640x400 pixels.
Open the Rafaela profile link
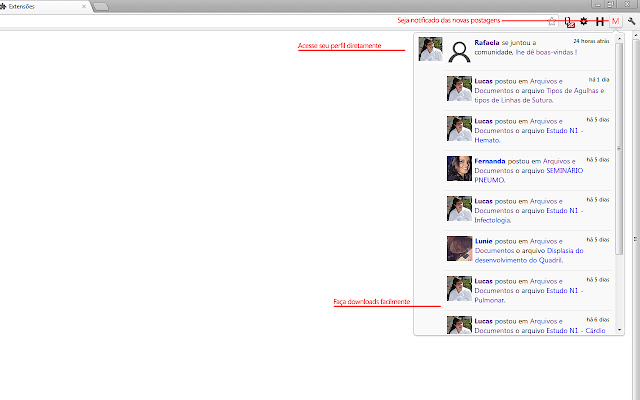coord(488,43)
